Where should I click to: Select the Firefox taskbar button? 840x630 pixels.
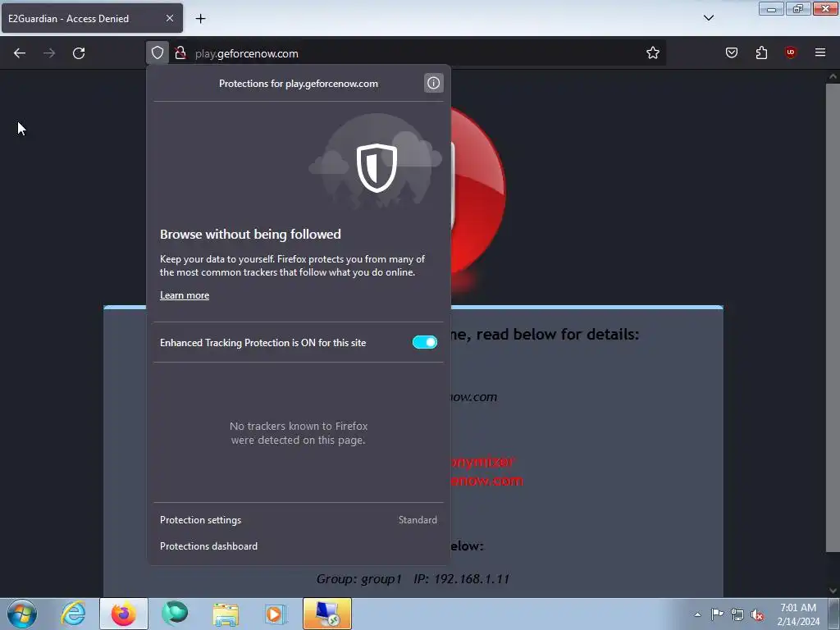point(123,614)
